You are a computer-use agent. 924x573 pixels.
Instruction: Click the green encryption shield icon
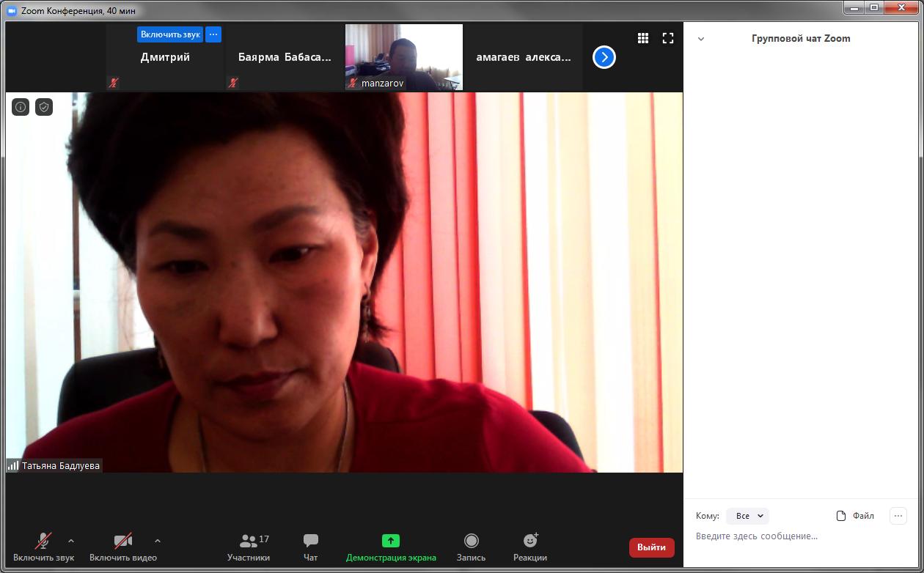click(x=44, y=107)
